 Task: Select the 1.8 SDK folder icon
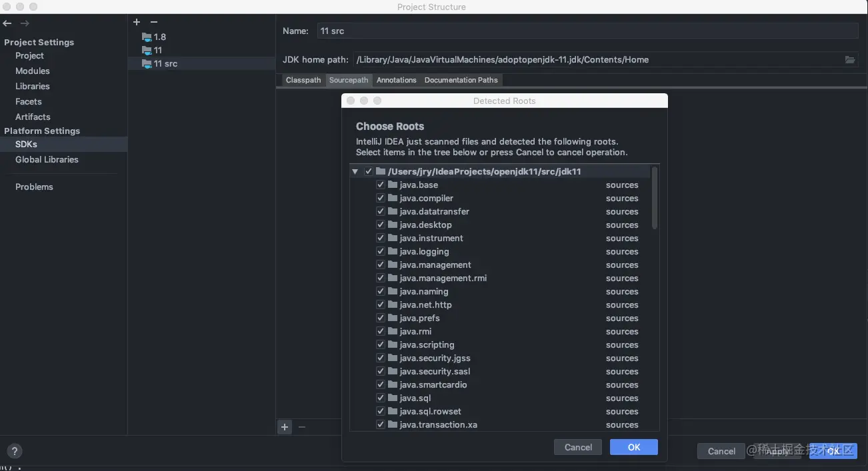tap(147, 37)
